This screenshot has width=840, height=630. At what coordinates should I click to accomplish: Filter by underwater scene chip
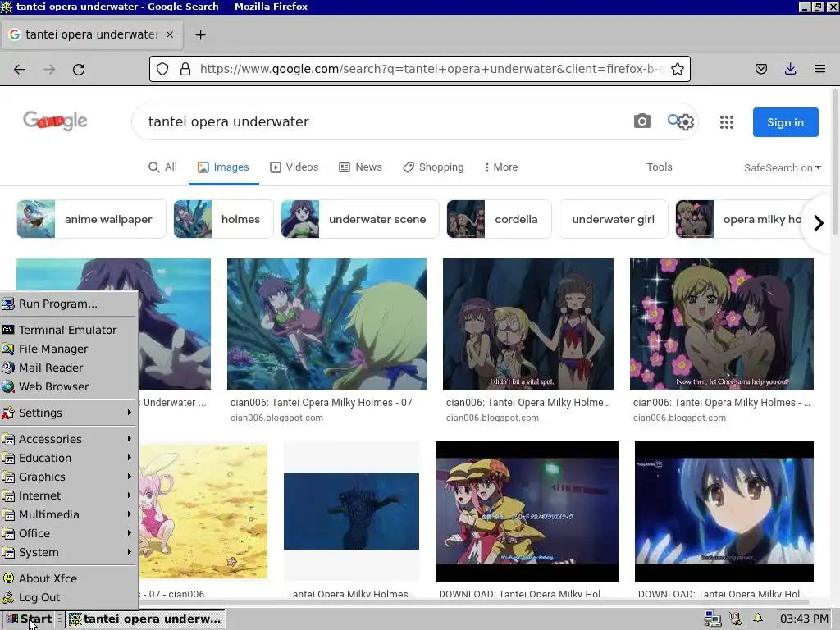pyautogui.click(x=360, y=219)
